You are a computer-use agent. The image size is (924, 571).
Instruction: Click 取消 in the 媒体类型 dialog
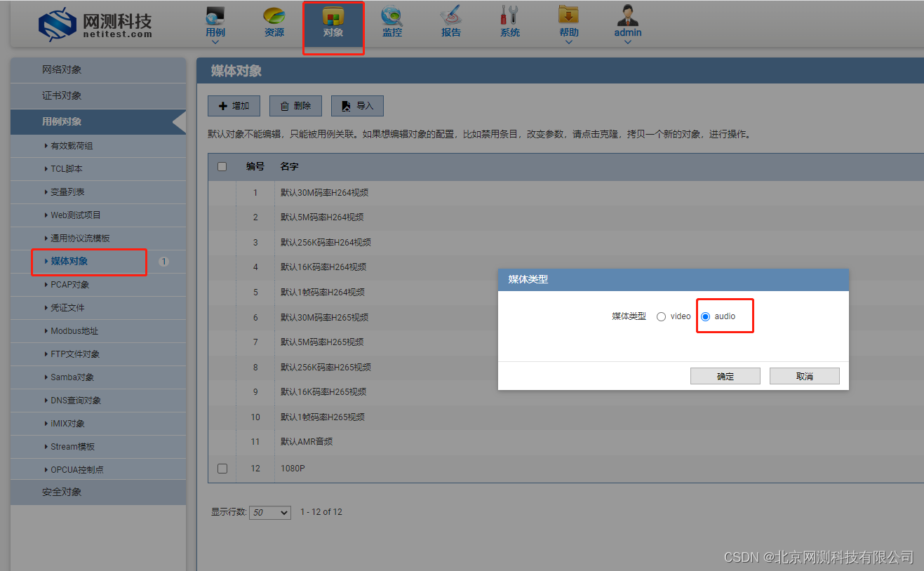tap(805, 376)
